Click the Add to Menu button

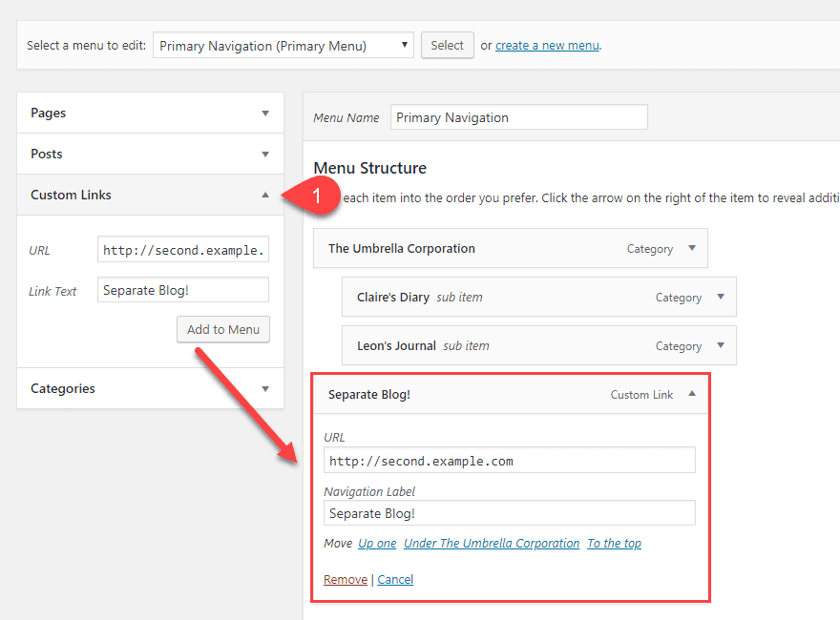(x=222, y=329)
